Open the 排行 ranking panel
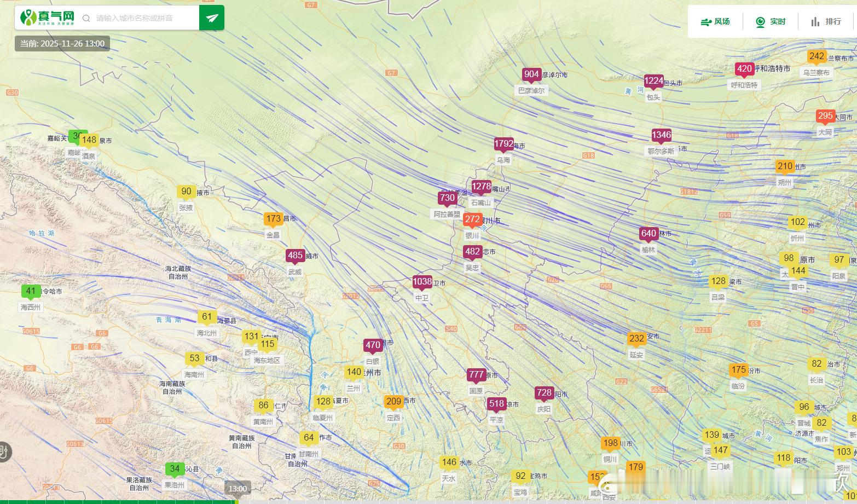The image size is (857, 504). [826, 22]
